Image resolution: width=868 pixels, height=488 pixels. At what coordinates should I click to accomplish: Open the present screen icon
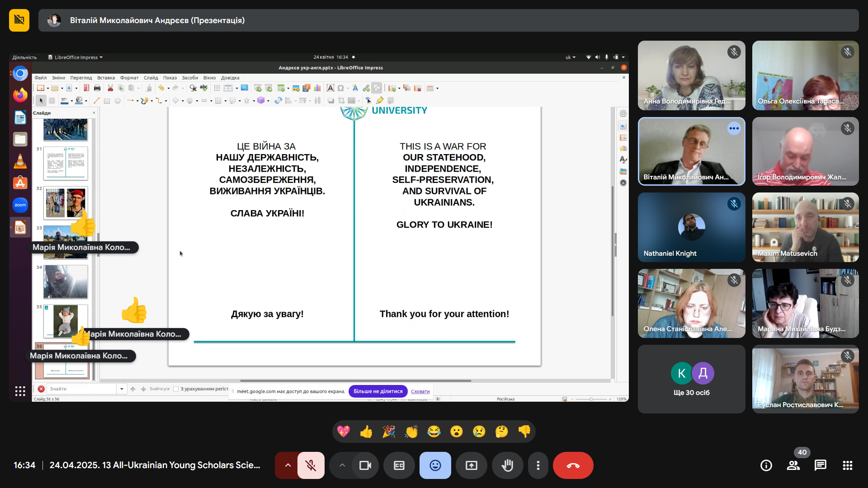click(x=471, y=465)
